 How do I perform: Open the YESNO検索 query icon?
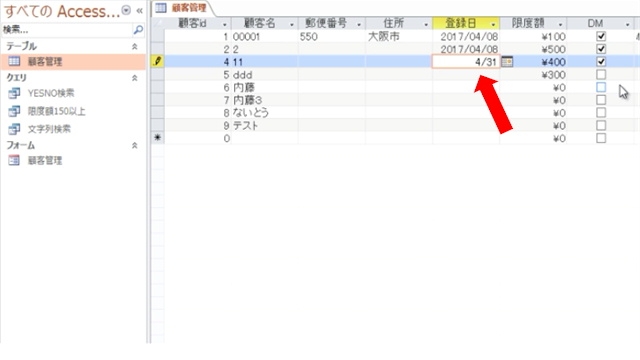pyautogui.click(x=14, y=93)
